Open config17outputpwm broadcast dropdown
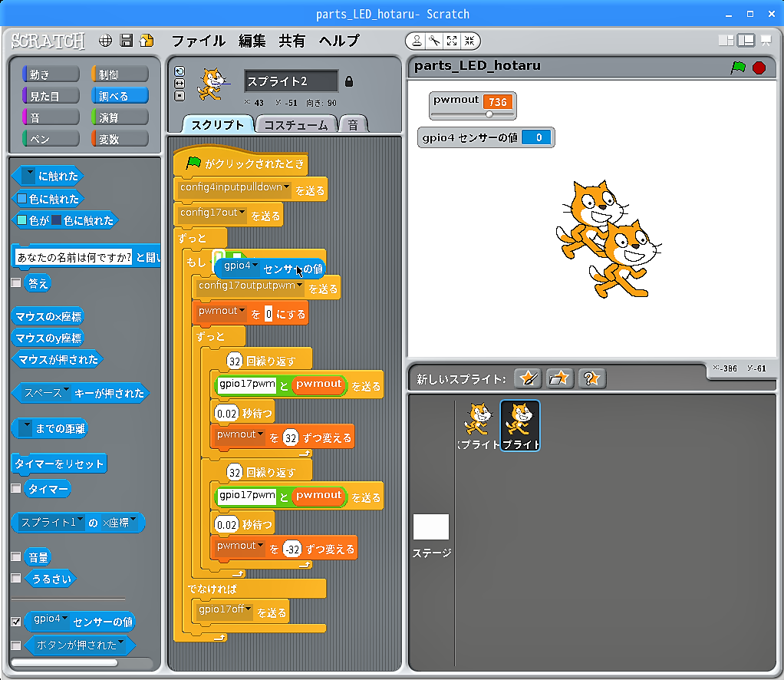 [299, 286]
